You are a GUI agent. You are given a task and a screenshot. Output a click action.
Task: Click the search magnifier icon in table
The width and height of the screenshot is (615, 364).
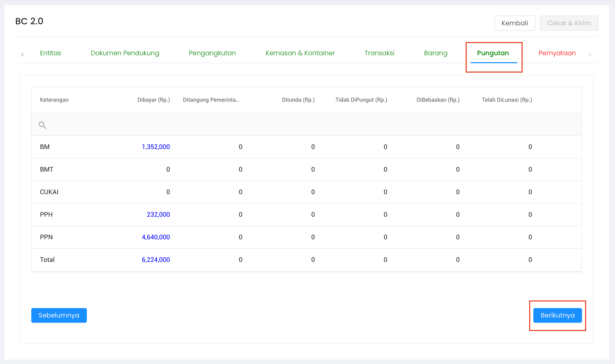pos(42,125)
